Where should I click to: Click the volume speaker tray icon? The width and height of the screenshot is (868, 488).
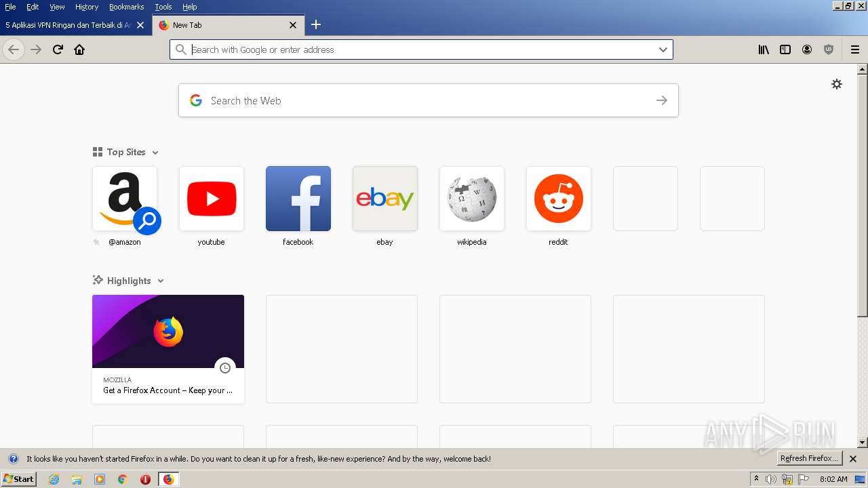coord(771,479)
